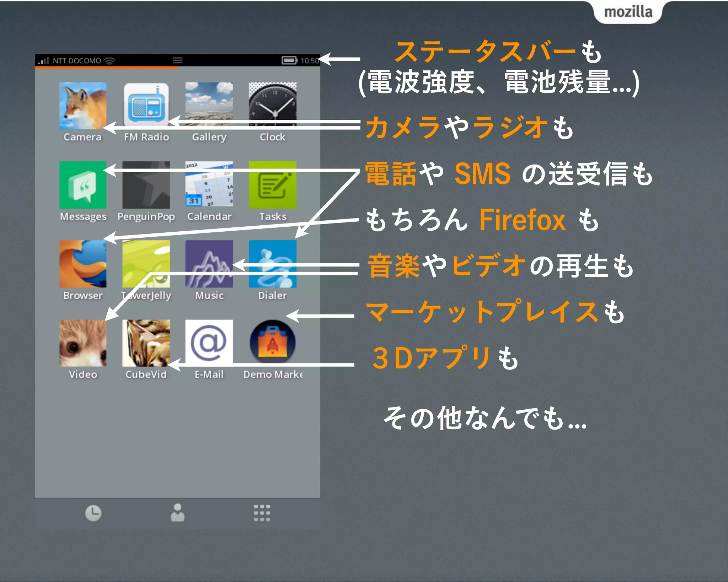
Task: Open the Music app icon
Action: point(209,264)
